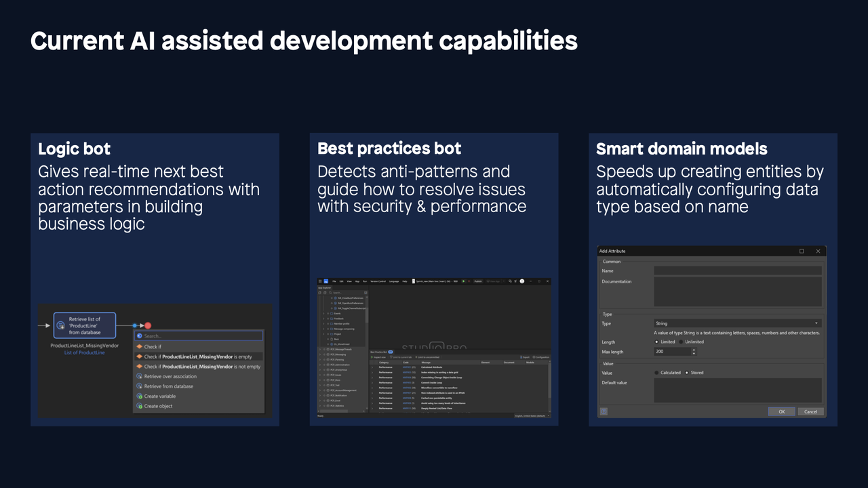
Task: Click the red Stop icon in Studio Pro
Action: [469, 281]
